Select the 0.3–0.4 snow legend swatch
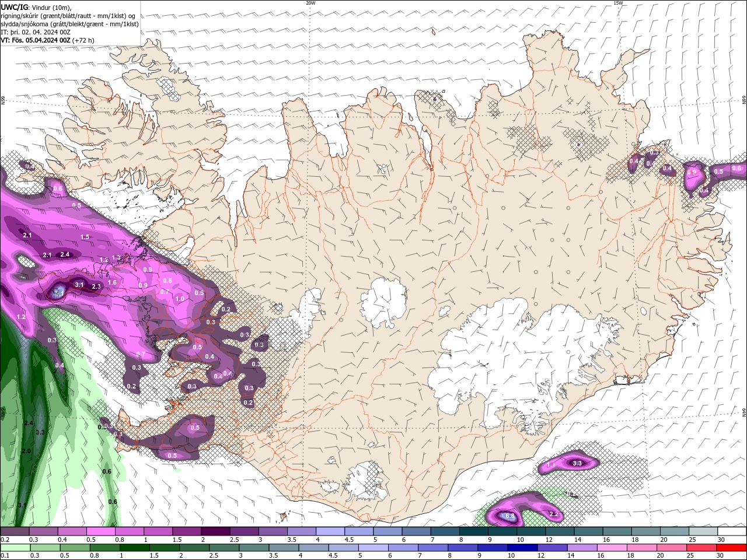The height and width of the screenshot is (560, 747). [43, 531]
